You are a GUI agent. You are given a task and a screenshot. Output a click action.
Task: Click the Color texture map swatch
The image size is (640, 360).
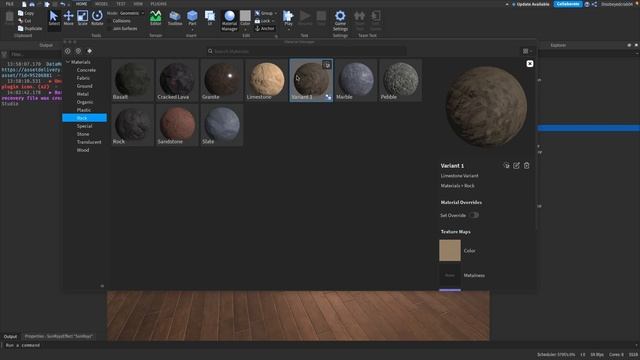pyautogui.click(x=450, y=250)
